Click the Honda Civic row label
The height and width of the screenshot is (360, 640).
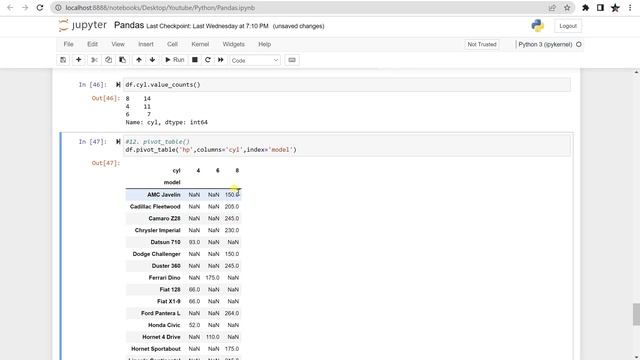point(164,325)
